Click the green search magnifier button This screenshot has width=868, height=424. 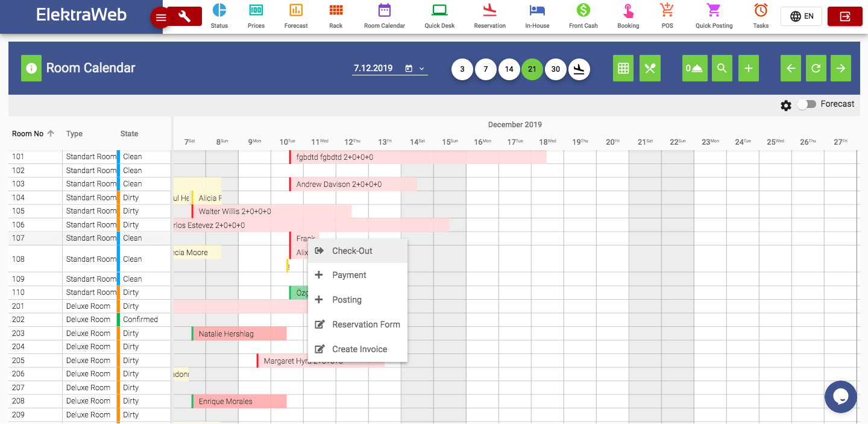(722, 68)
